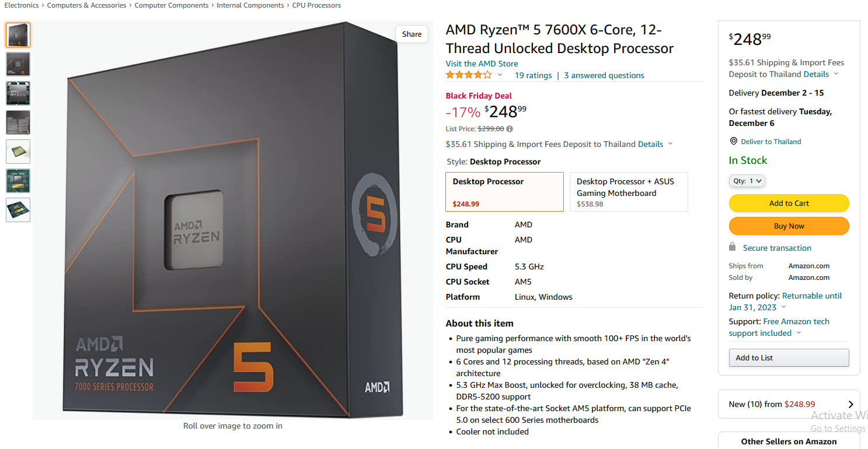Open the Computer Components breadcrumb category
Screen dimensions: 868x449
coord(172,5)
